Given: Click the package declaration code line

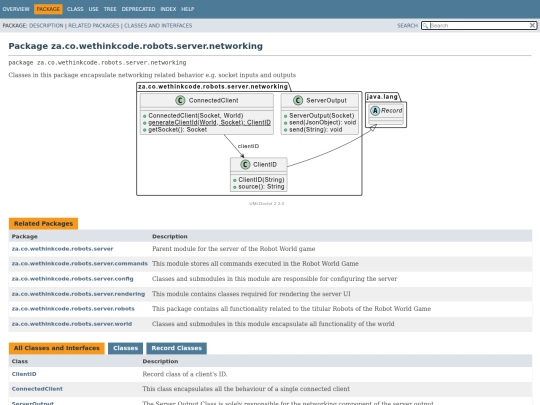Looking at the screenshot, I should [97, 63].
